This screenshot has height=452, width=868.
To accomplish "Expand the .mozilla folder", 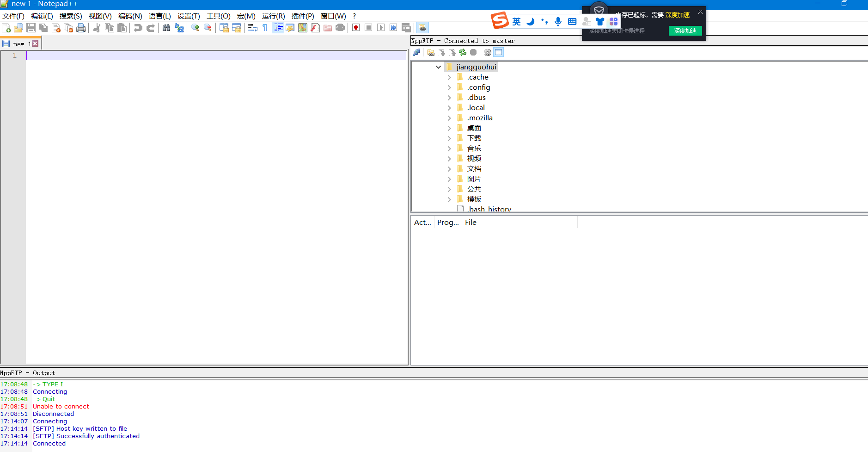I will [x=449, y=118].
